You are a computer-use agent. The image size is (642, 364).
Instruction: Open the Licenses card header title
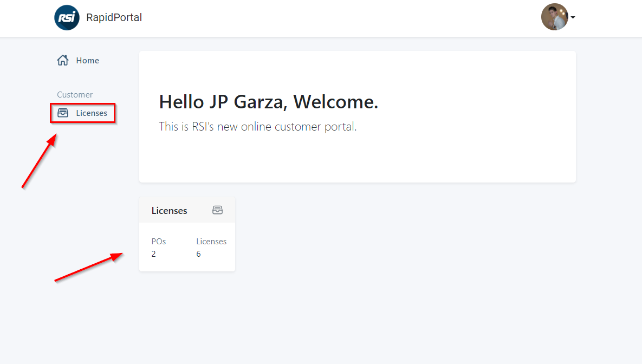click(169, 211)
